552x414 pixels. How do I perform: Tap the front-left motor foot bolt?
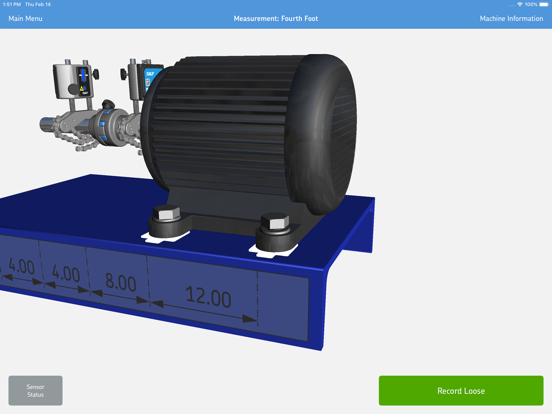click(x=167, y=213)
